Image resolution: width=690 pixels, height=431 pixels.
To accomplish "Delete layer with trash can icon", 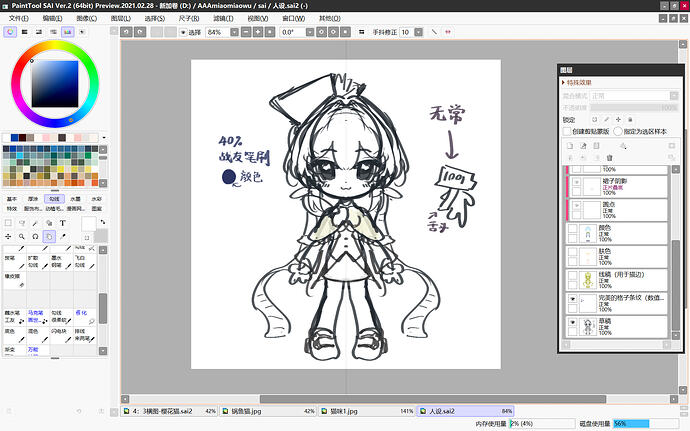I will pos(609,157).
